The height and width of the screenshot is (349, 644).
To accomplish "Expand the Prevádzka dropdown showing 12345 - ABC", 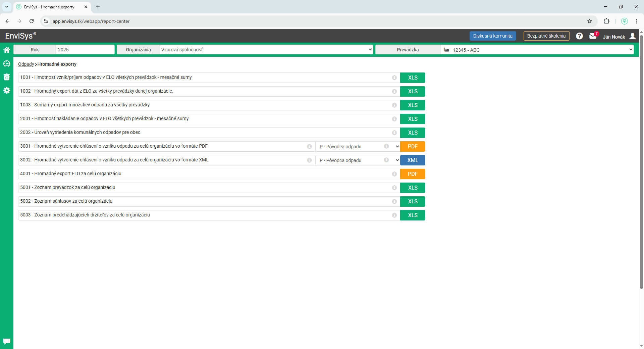I will click(x=537, y=50).
